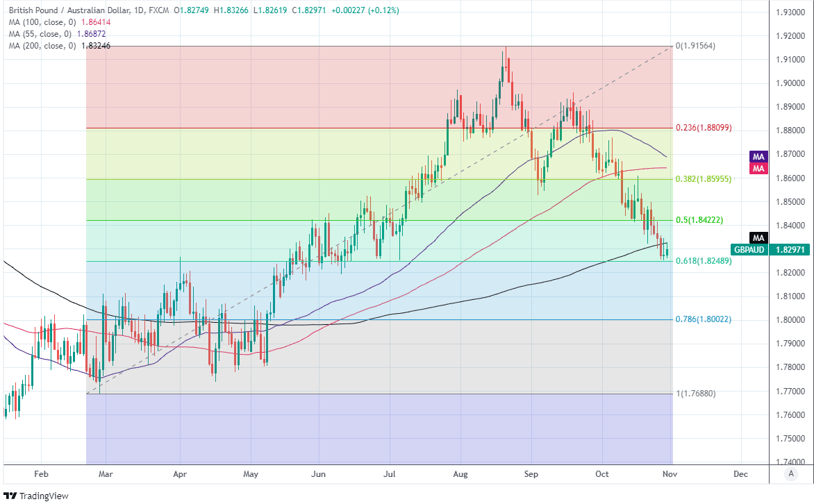Click the Aug label on time axis
The width and height of the screenshot is (814, 504).
(x=460, y=474)
